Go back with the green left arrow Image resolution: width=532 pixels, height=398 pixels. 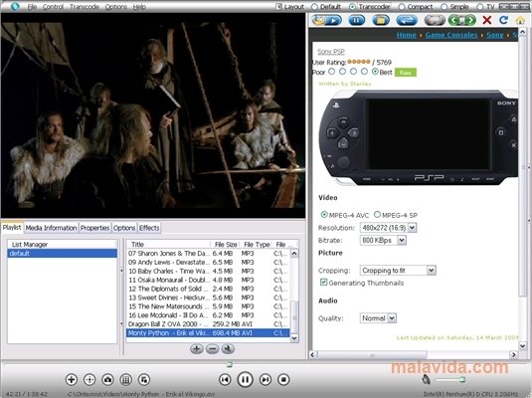[454, 20]
